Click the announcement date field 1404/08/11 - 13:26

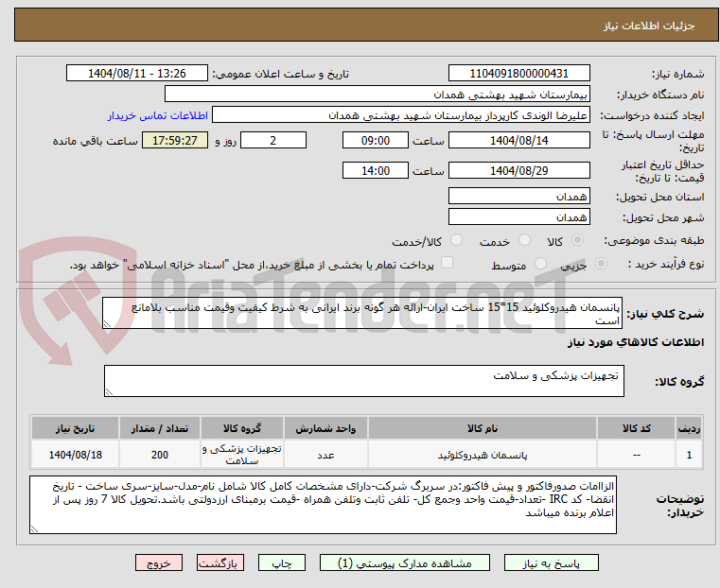tap(137, 74)
